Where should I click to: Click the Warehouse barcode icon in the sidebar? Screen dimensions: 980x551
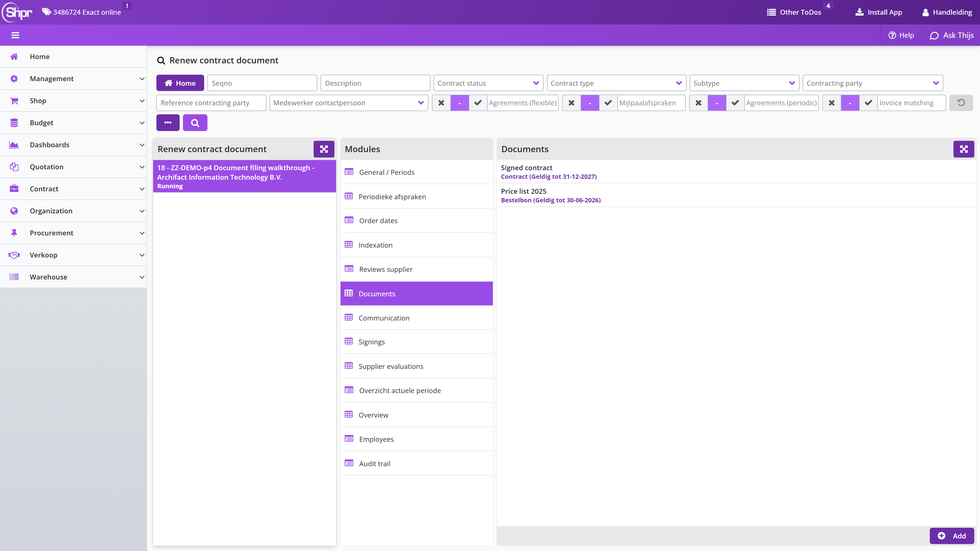[x=14, y=277]
